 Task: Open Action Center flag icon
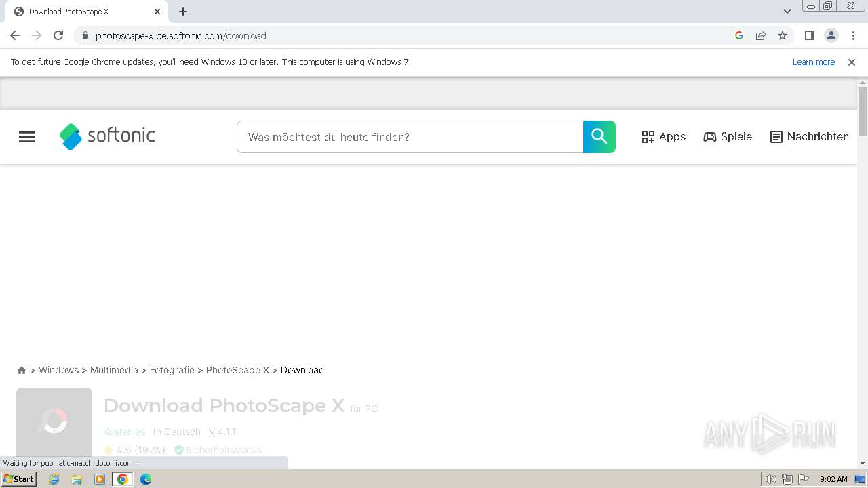point(803,479)
